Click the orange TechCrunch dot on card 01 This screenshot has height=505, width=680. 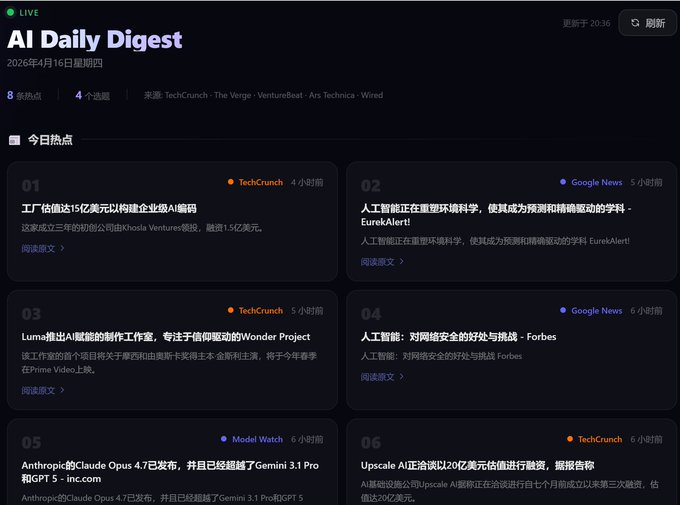point(231,182)
